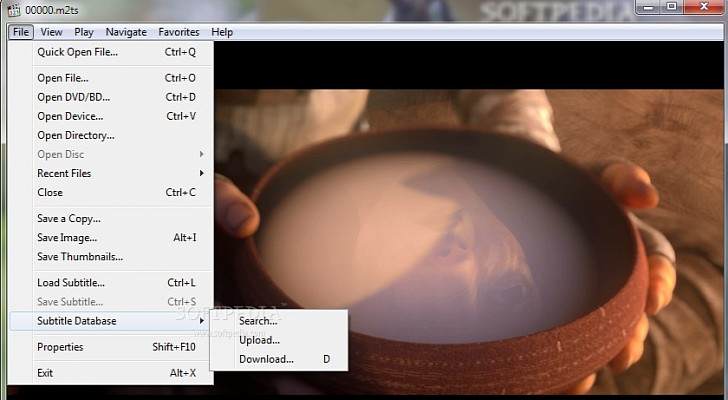Maximize the player window
Image resolution: width=728 pixels, height=400 pixels.
(670, 8)
